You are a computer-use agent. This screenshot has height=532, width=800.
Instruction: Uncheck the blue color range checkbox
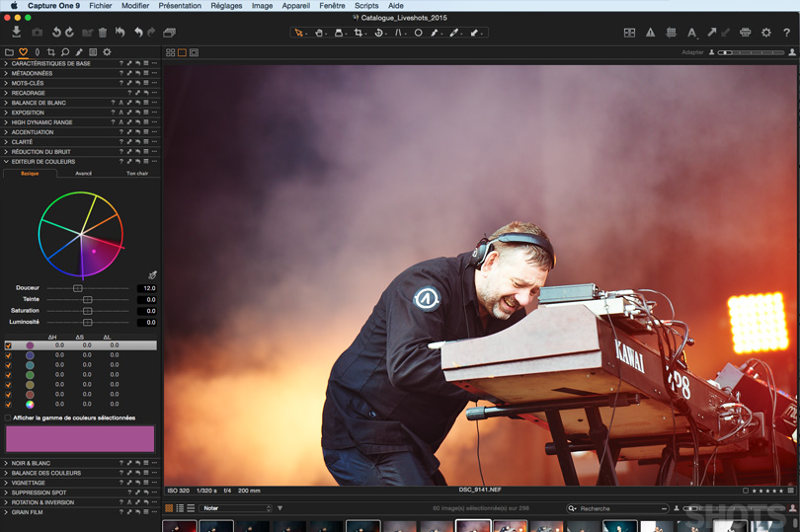[x=8, y=355]
